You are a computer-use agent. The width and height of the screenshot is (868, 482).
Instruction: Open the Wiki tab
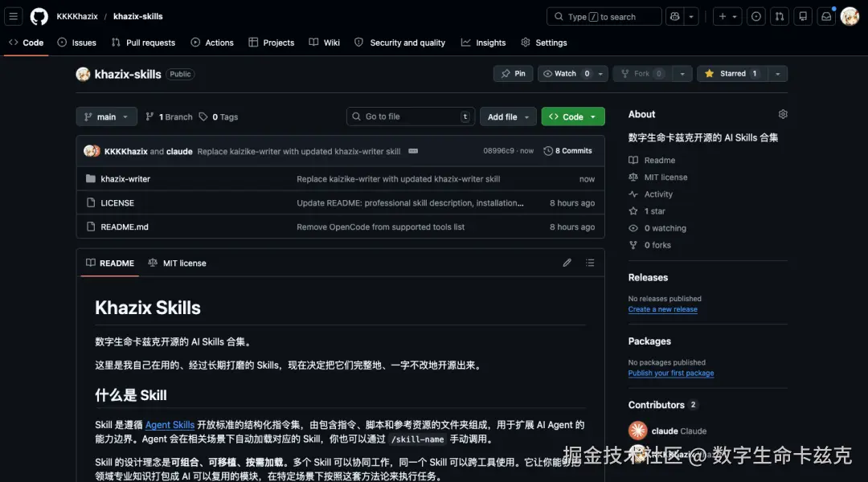[325, 43]
